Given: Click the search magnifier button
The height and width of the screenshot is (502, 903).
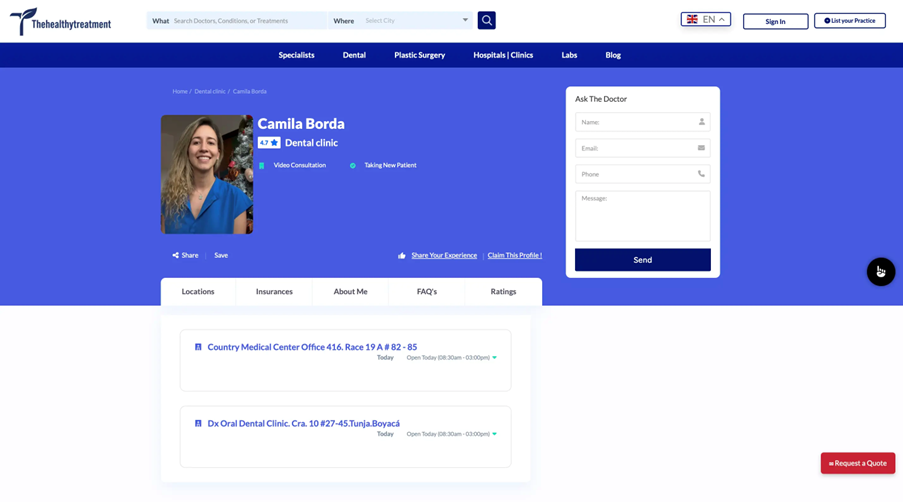Looking at the screenshot, I should click(x=486, y=20).
